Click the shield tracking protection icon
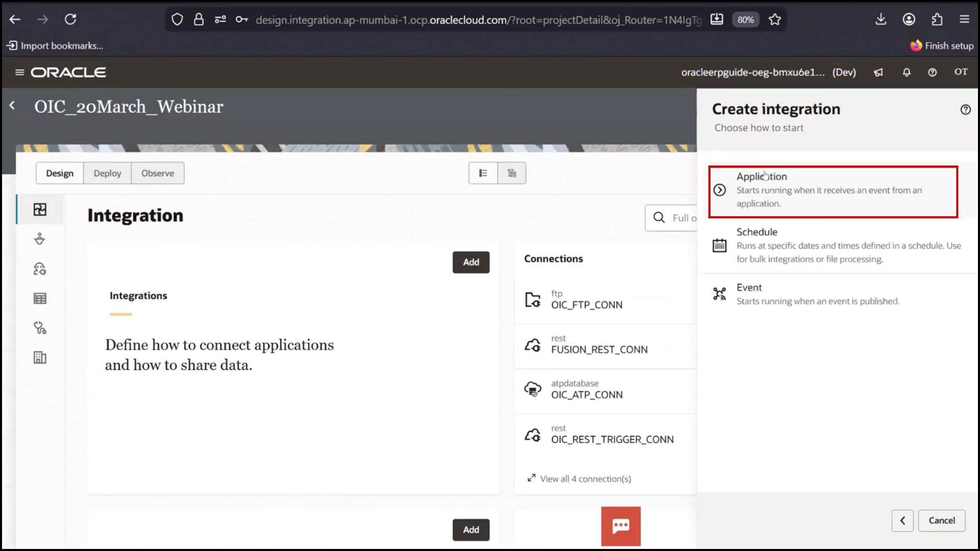Image resolution: width=980 pixels, height=551 pixels. tap(177, 19)
